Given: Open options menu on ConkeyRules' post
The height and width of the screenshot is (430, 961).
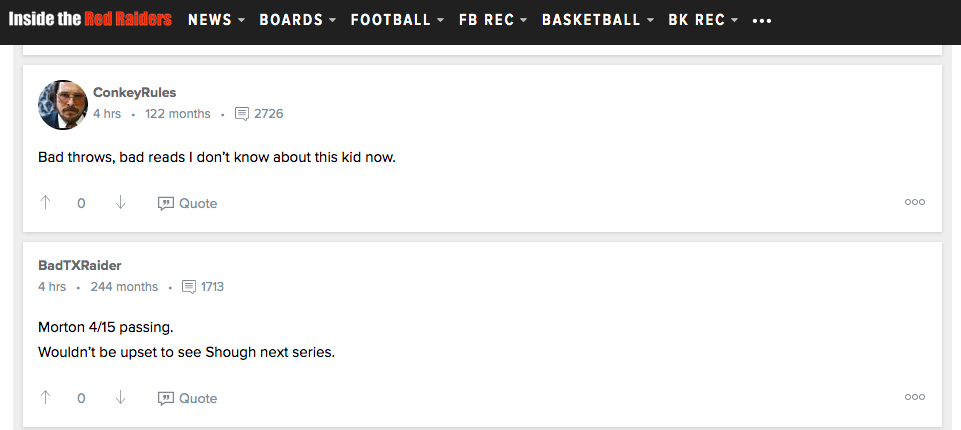Looking at the screenshot, I should (914, 202).
